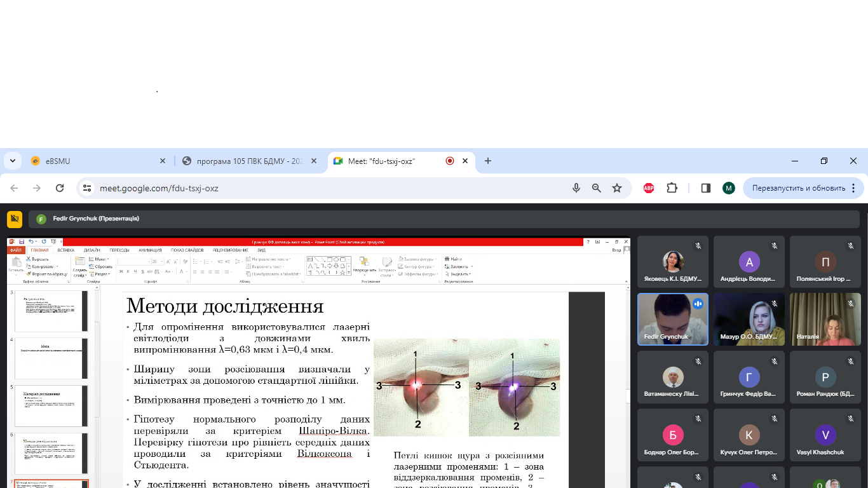Viewport: 868px width, 488px height.
Task: Open the ПОКАЗ СЛАЙДОВ ribbon tab
Action: point(187,250)
